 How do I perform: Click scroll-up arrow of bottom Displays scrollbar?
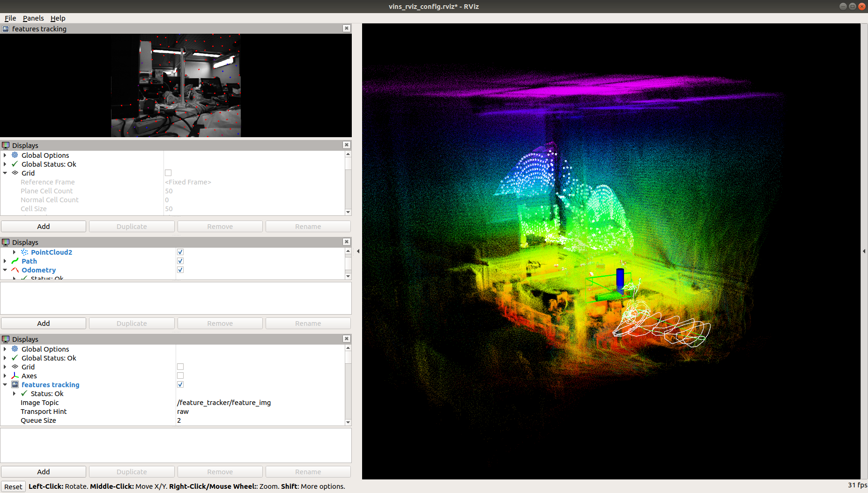pyautogui.click(x=348, y=348)
